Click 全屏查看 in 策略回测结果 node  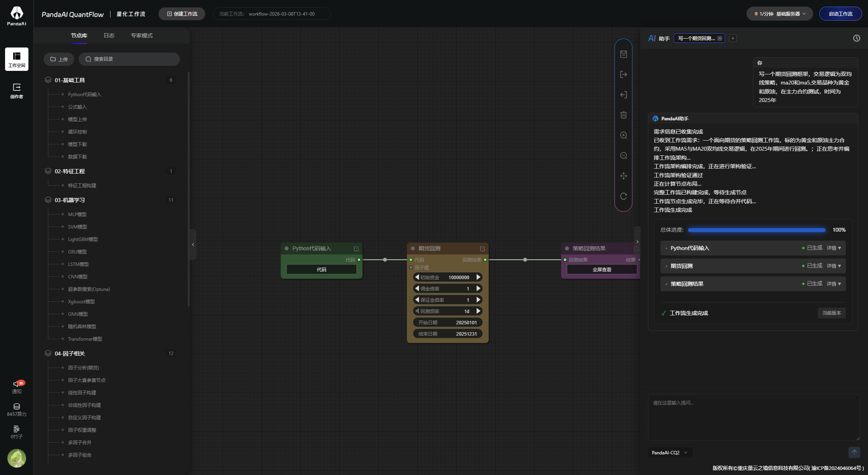click(602, 269)
